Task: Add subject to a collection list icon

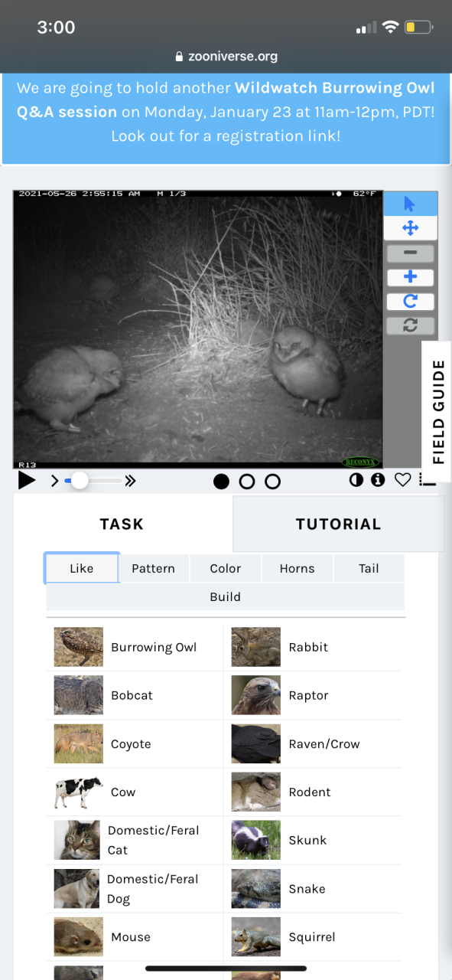Action: click(x=428, y=480)
